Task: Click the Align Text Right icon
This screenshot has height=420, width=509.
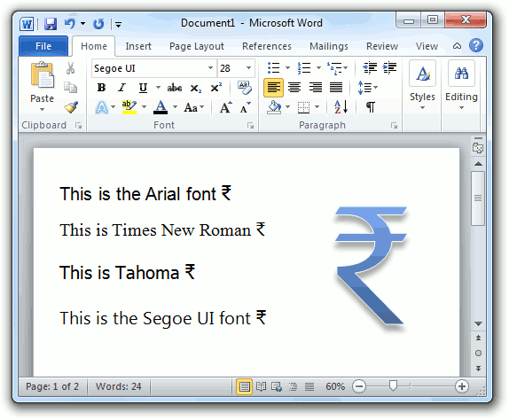Action: coord(315,88)
